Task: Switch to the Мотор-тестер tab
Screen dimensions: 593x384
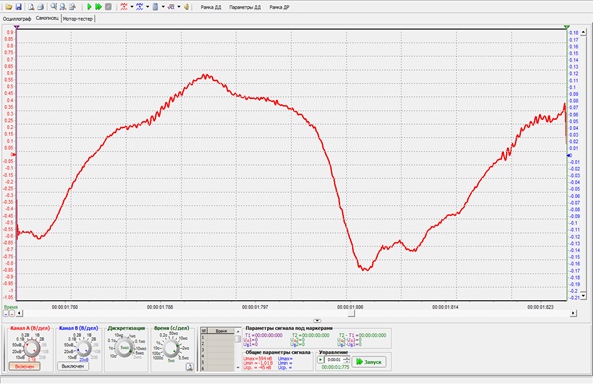Action: (x=78, y=19)
